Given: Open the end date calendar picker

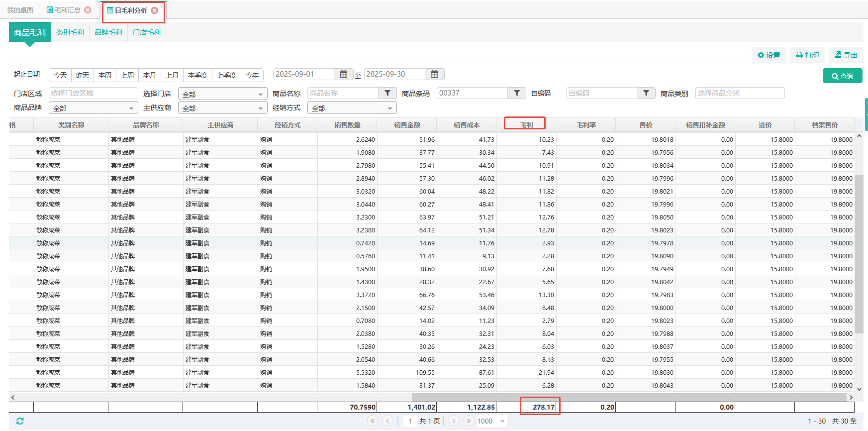Looking at the screenshot, I should (434, 74).
